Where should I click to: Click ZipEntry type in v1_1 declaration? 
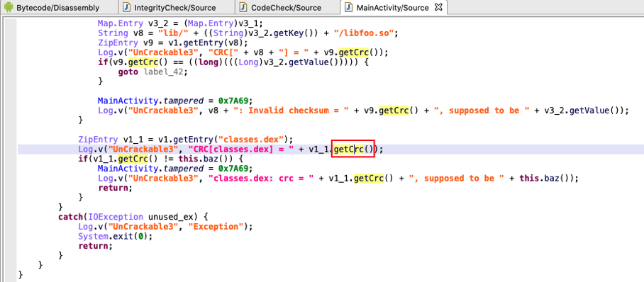tap(99, 140)
